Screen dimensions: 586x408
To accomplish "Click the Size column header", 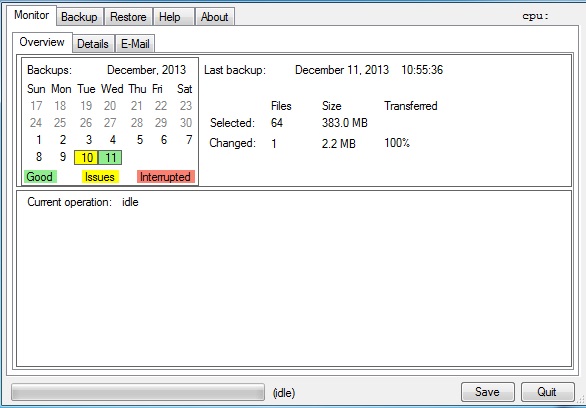I will 332,106.
